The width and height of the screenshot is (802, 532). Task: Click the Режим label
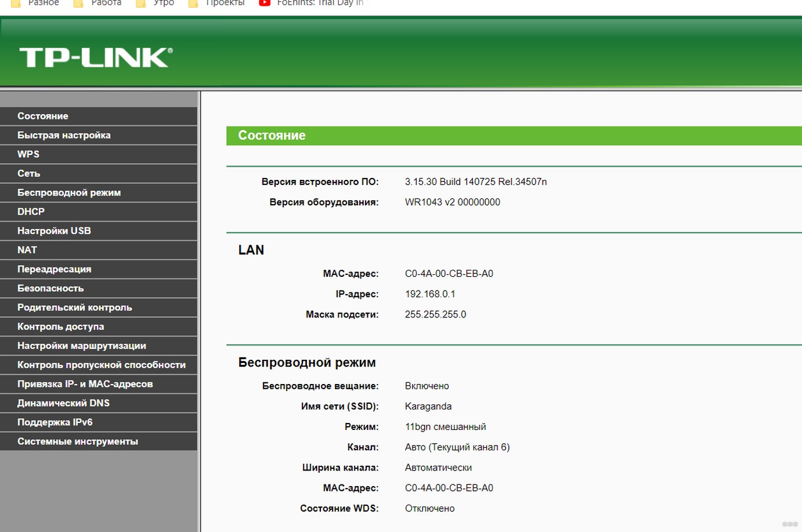click(362, 426)
